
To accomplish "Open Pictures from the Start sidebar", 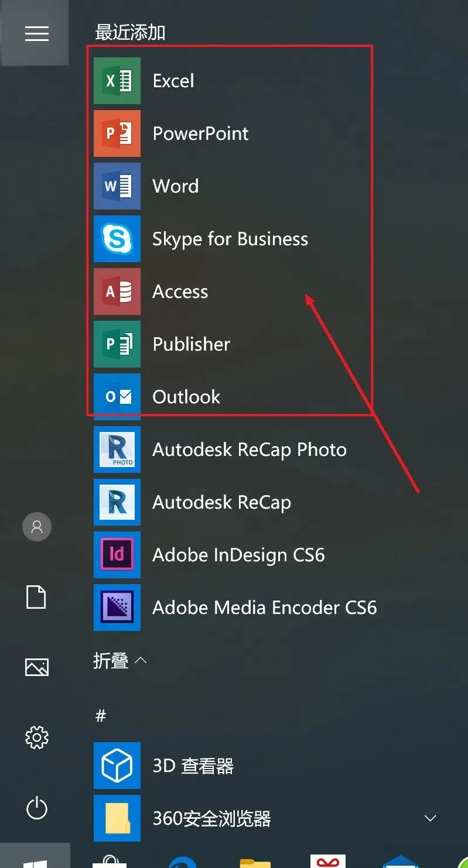I will [36, 667].
